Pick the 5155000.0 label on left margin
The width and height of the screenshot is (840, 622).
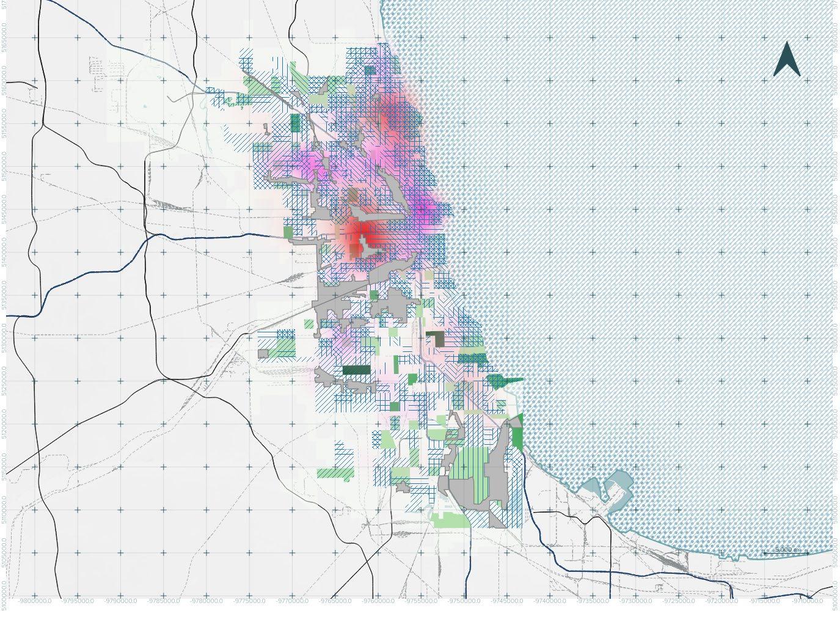5,123
